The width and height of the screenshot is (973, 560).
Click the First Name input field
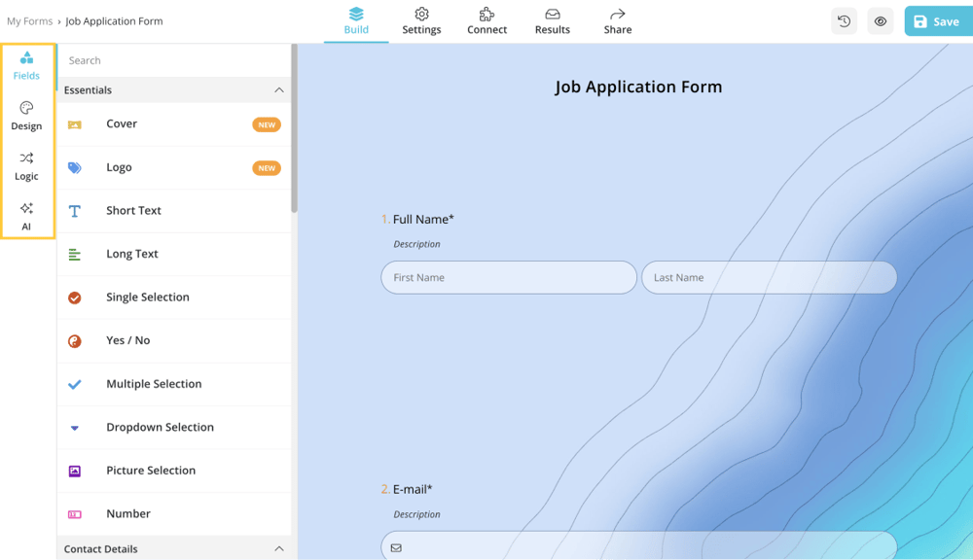coord(508,277)
